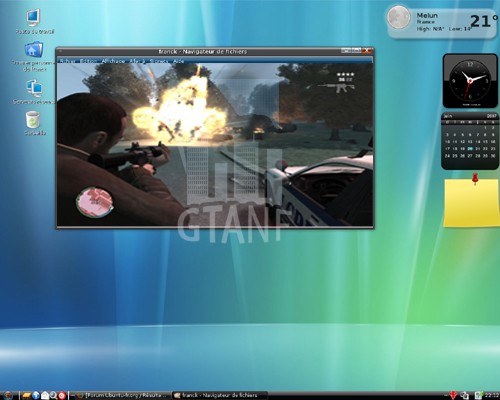The image size is (500, 400).
Task: Launch the blue globe browser taskbar icon
Action: click(x=36, y=395)
